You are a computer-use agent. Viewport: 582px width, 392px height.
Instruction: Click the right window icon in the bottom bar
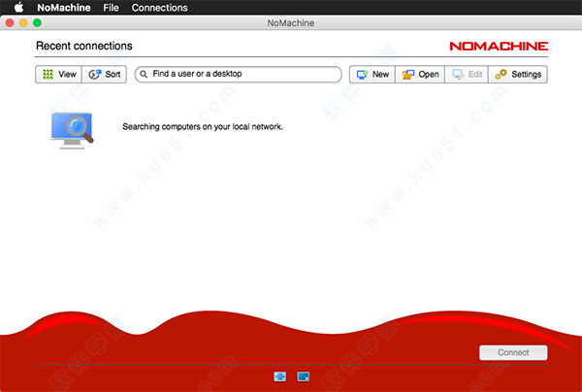pyautogui.click(x=304, y=376)
